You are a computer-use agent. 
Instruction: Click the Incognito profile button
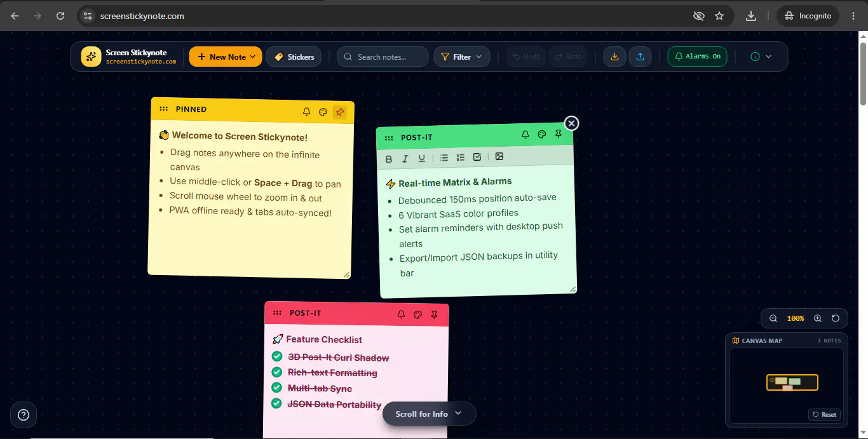point(808,16)
